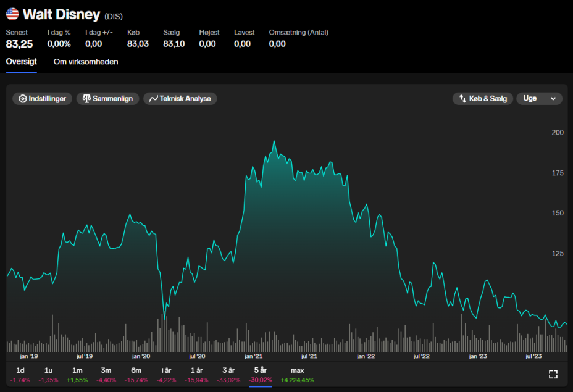Click the 'I dag %' value 0,00%
The image size is (573, 392).
click(x=59, y=44)
